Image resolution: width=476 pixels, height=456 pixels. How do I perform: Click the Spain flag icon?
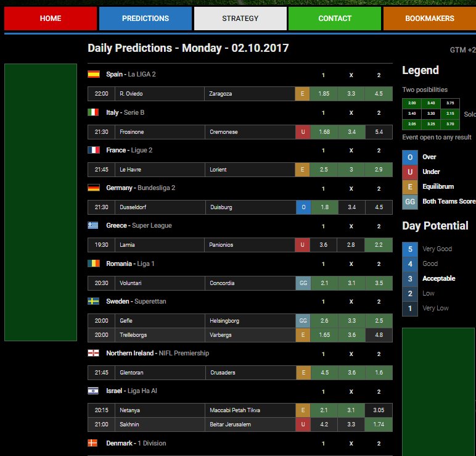(94, 74)
